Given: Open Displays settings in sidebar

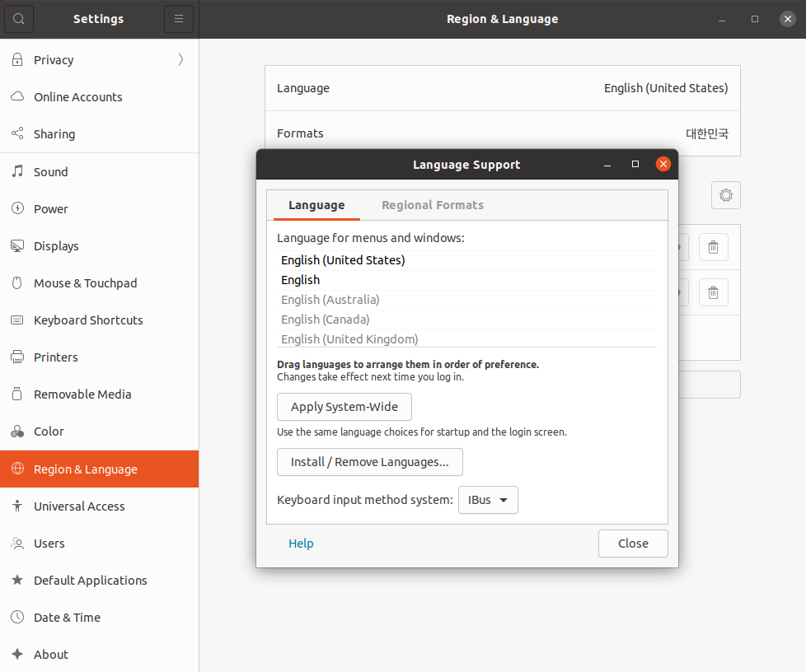Looking at the screenshot, I should pyautogui.click(x=56, y=246).
